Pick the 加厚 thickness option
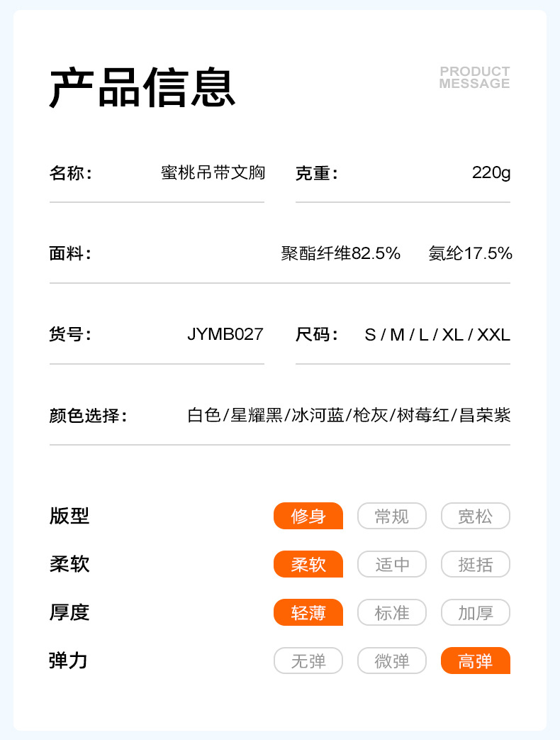This screenshot has height=740, width=560. point(475,612)
